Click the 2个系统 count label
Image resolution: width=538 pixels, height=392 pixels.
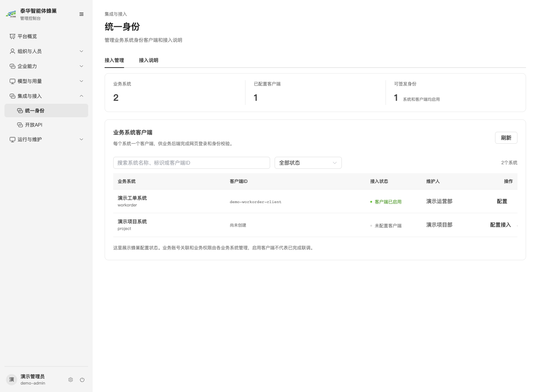coord(509,163)
